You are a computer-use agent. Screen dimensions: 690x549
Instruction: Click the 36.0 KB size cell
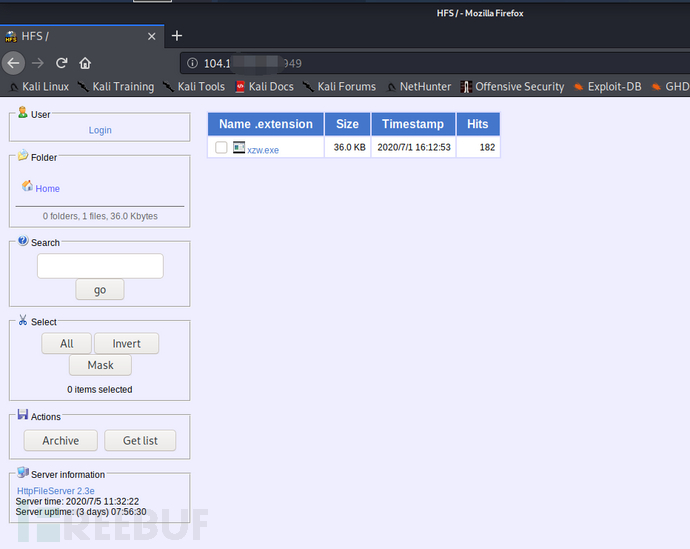pos(349,147)
